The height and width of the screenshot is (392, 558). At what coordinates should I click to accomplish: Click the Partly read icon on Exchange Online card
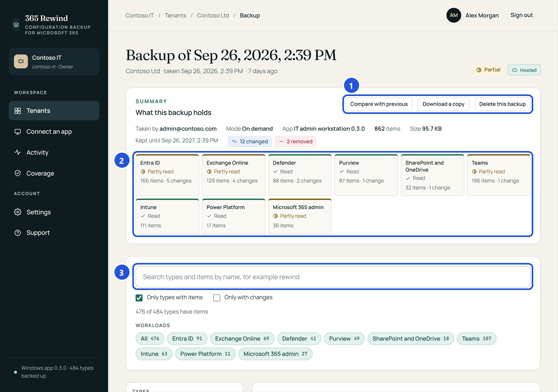209,172
